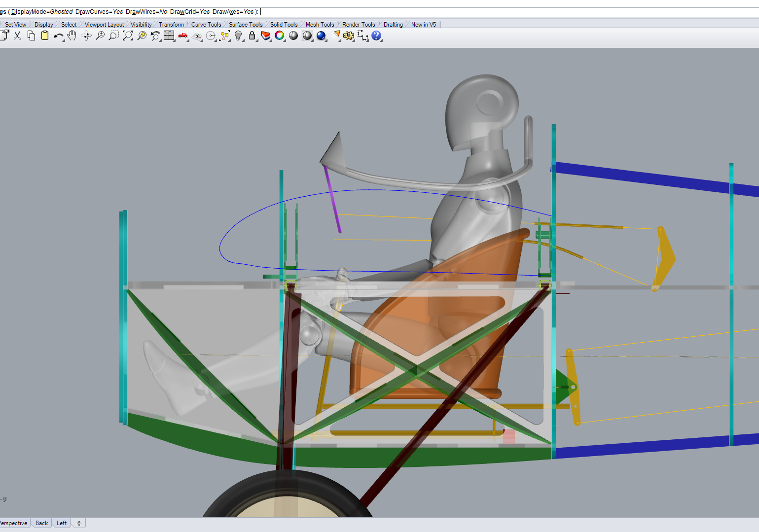Select the Pan hand tool
Image resolution: width=759 pixels, height=532 pixels.
[72, 35]
